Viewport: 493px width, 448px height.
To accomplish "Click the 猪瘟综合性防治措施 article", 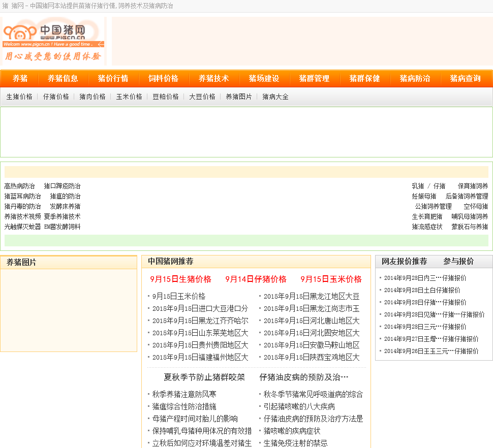I will (x=184, y=406).
